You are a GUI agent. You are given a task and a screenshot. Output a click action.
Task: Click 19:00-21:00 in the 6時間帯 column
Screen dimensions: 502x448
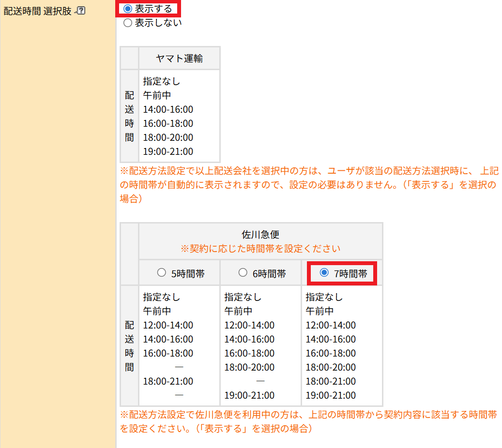(249, 395)
